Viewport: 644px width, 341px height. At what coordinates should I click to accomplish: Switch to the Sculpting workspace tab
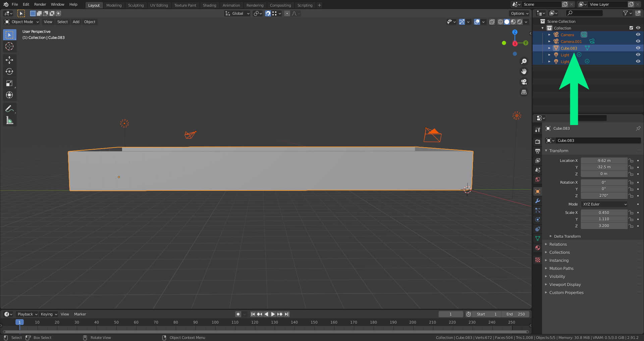[x=136, y=5]
